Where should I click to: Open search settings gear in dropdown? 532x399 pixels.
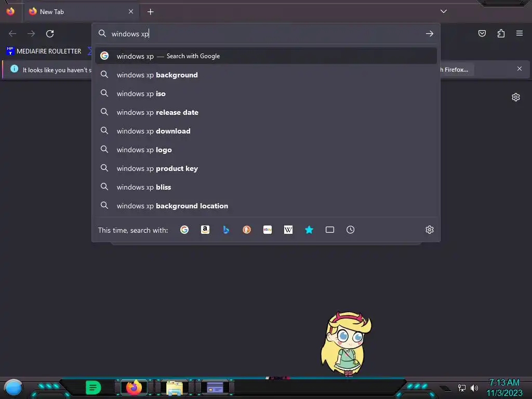430,230
